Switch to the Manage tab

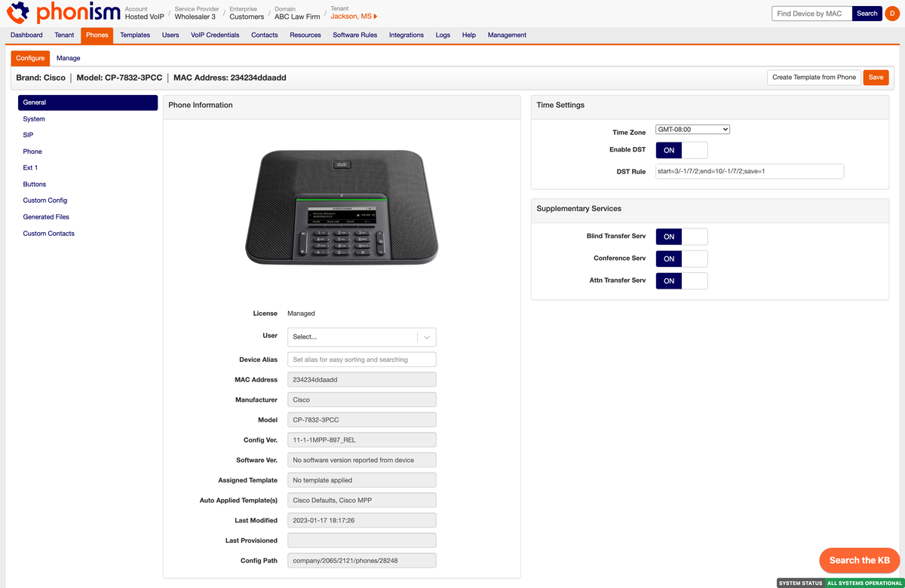coord(69,58)
